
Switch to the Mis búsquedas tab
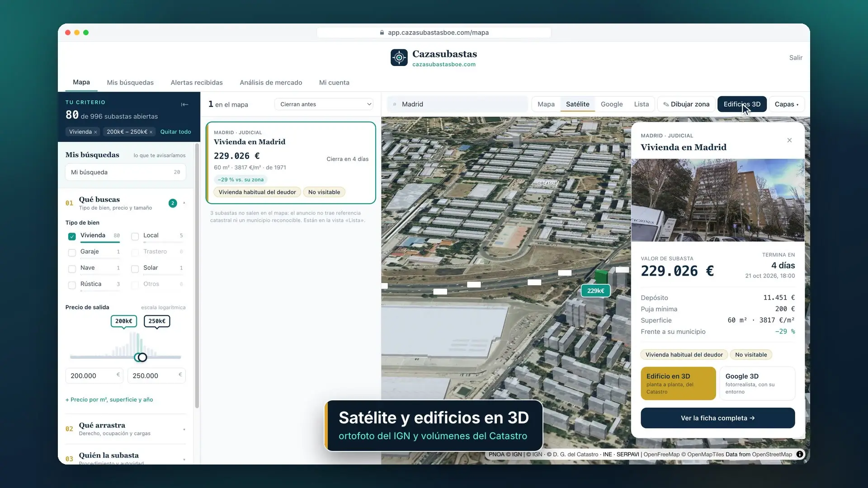pos(130,83)
